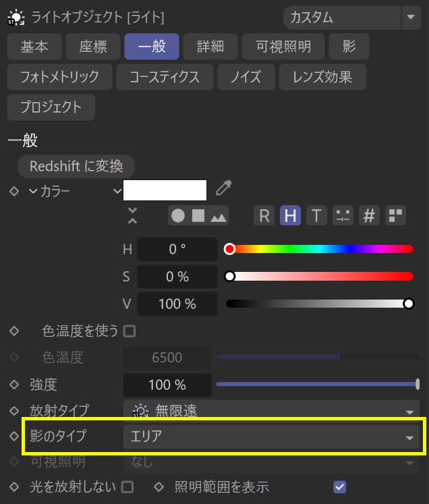
Task: Click the 一般 section heading
Action: coord(22,140)
